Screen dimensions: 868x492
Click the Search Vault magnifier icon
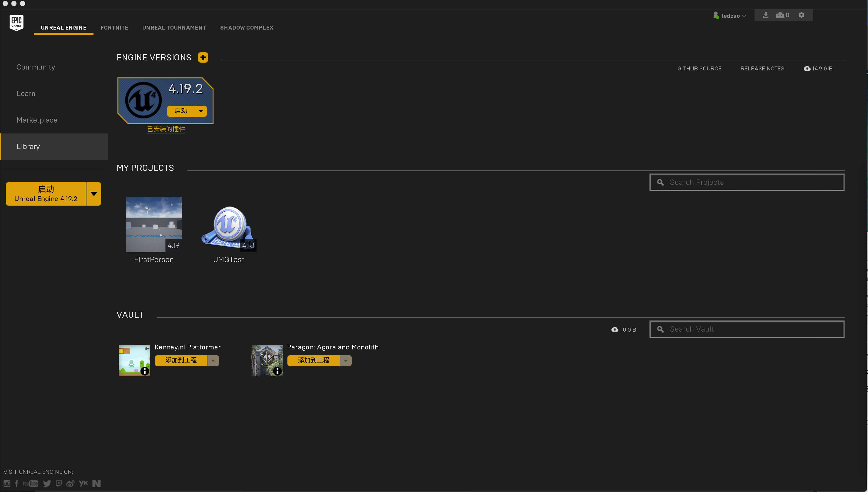click(x=661, y=329)
